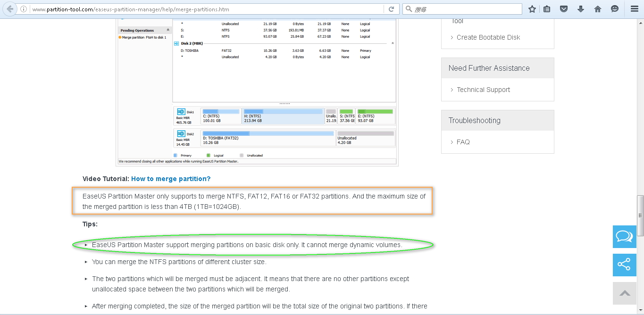Click the 'Video Tutorial:' label
644x315 pixels.
106,179
